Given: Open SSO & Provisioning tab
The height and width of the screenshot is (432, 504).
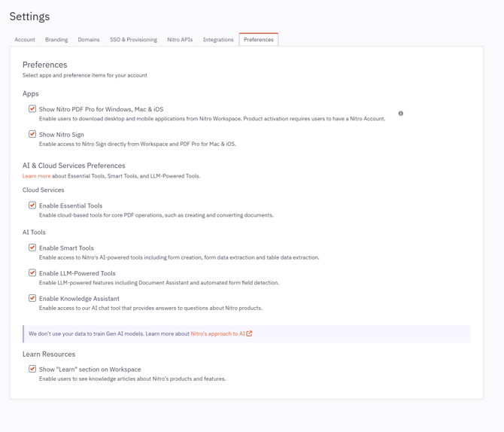Looking at the screenshot, I should point(133,40).
